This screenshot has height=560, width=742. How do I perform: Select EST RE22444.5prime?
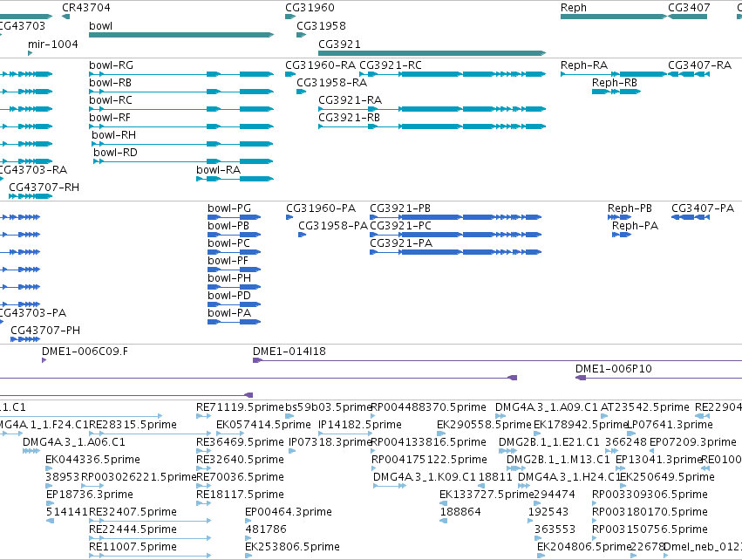click(150, 538)
